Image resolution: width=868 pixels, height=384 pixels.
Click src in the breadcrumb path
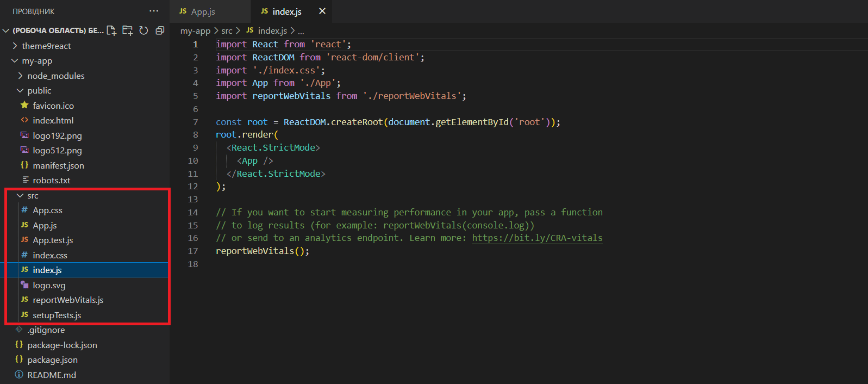[x=227, y=31]
